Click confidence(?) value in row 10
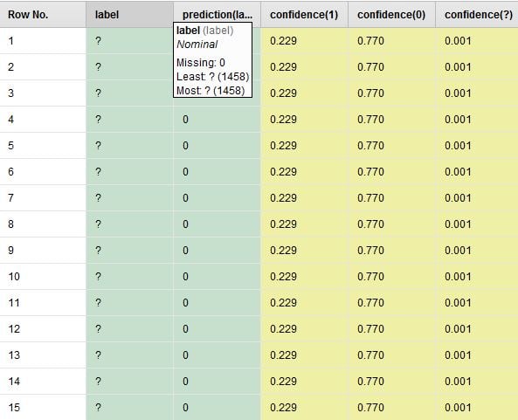The height and width of the screenshot is (420, 518). 477,277
